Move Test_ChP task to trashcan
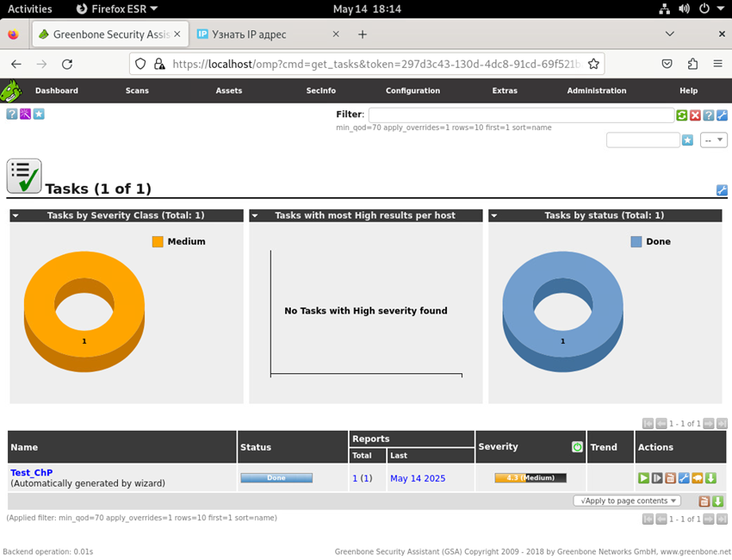 tap(670, 478)
